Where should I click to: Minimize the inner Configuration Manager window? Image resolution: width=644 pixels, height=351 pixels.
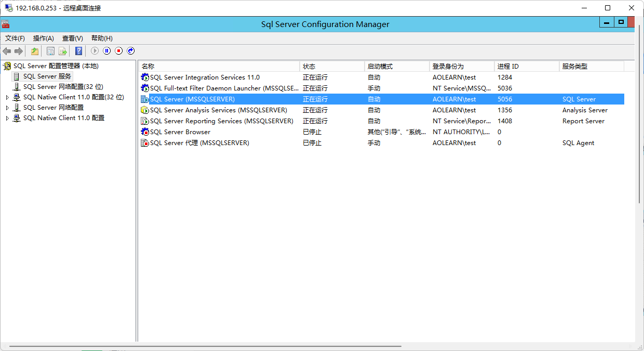(x=607, y=22)
